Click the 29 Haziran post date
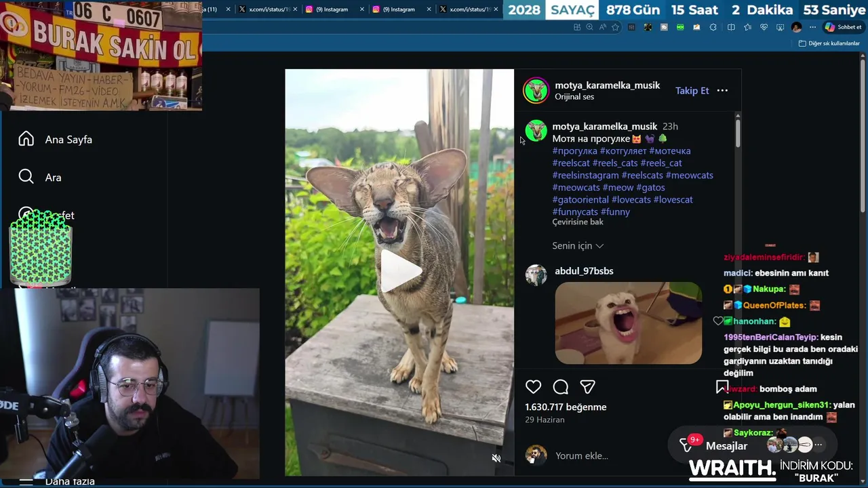The height and width of the screenshot is (488, 868). pos(545,420)
